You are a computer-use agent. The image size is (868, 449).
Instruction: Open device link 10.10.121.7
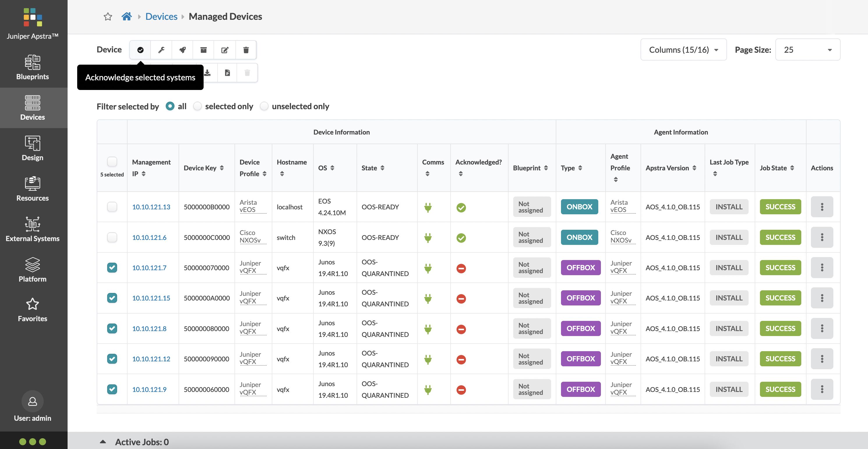149,268
